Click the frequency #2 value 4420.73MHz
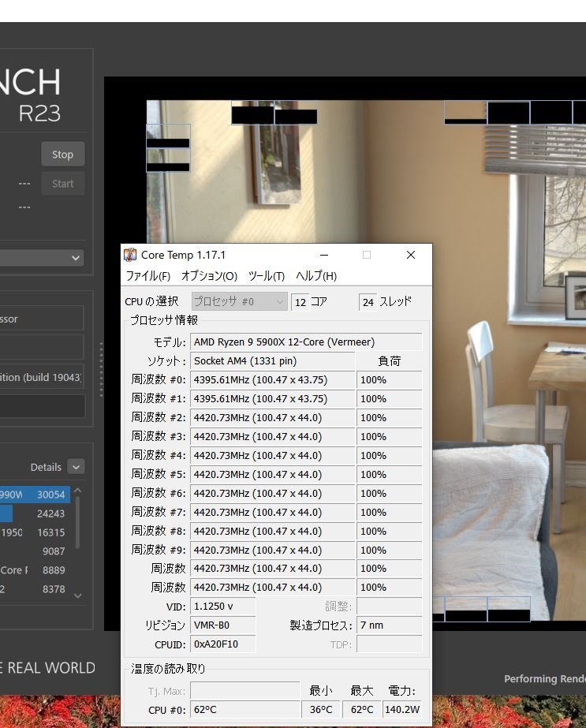The image size is (586, 728). (x=273, y=418)
